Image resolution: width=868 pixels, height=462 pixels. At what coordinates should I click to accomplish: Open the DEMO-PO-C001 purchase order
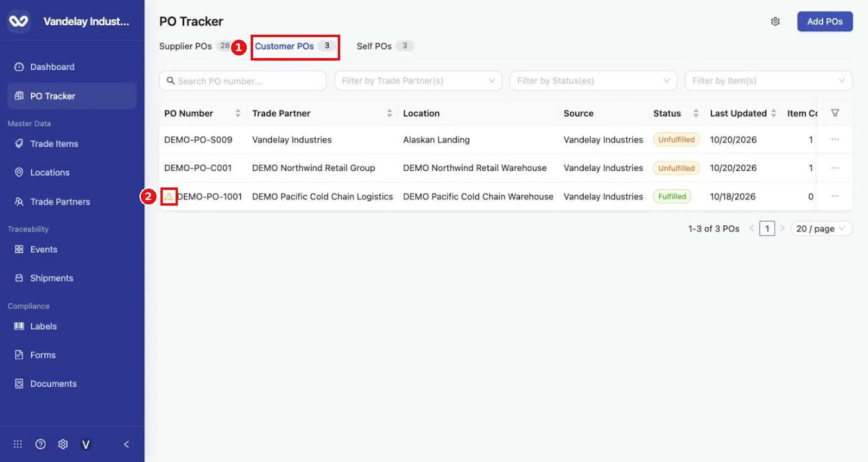coord(198,168)
